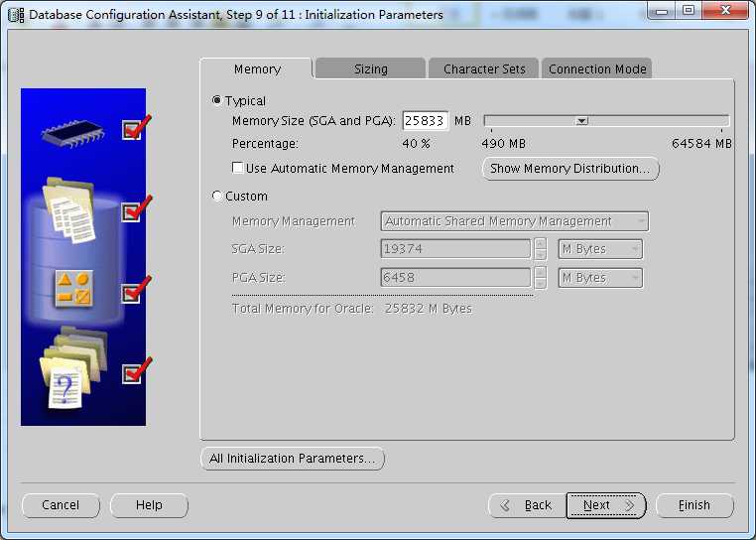Click the PGA Size field
756x540 pixels.
(455, 278)
